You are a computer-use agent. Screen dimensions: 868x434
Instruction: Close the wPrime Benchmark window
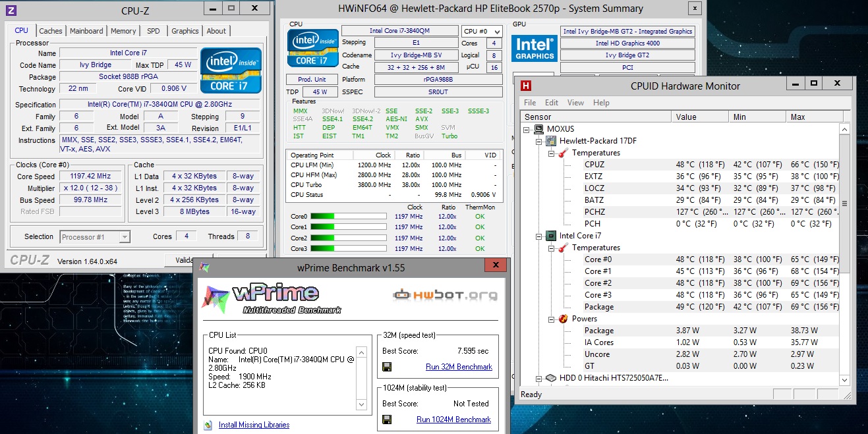pos(495,266)
